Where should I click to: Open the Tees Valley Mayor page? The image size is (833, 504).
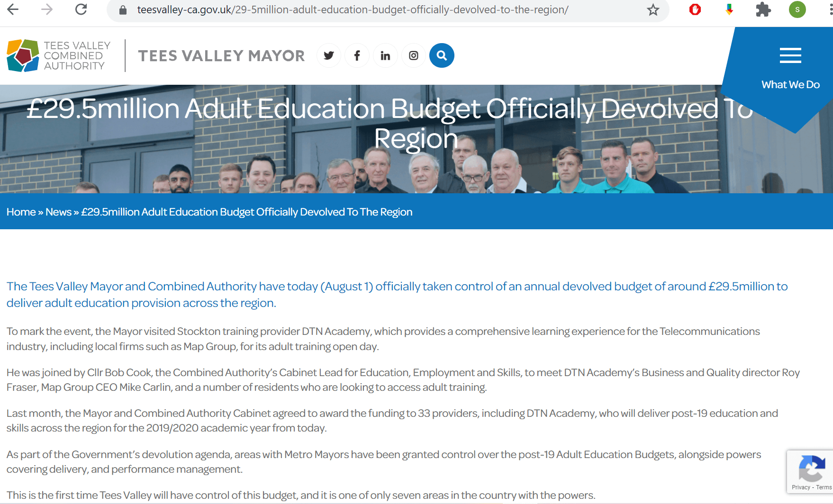click(x=221, y=56)
